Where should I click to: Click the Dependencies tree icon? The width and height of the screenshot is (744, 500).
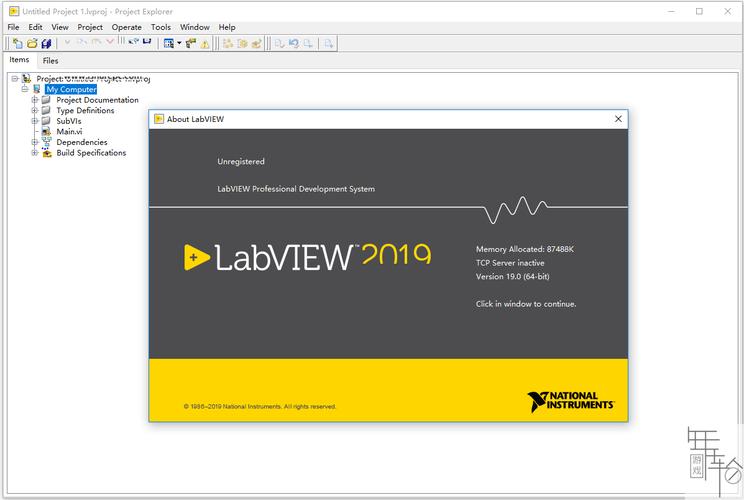click(x=46, y=142)
